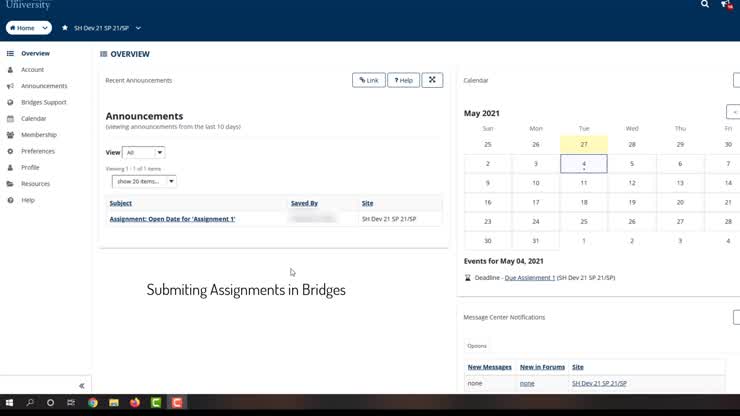Open the Due Assignment 1 deadline link
Screen dimensions: 740x416
530,278
